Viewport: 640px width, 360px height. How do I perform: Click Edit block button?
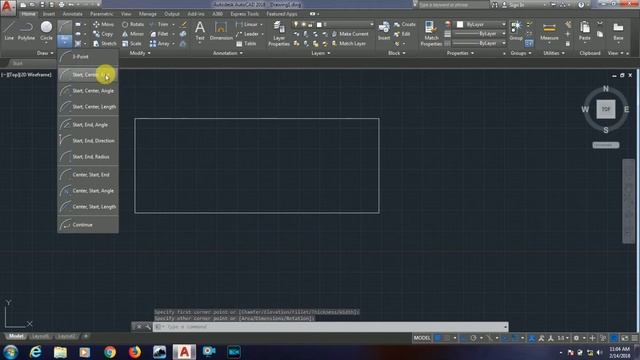click(402, 34)
